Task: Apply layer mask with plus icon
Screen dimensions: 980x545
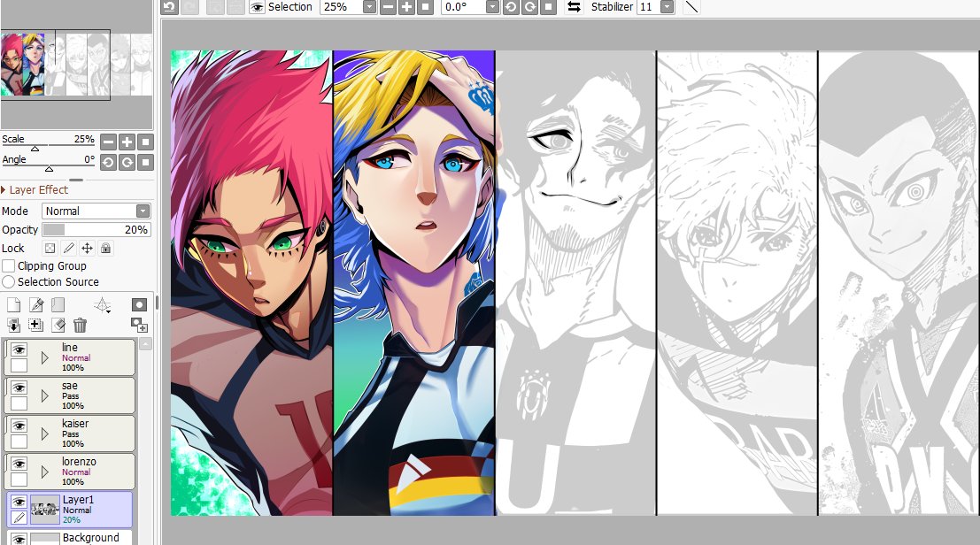Action: 139,326
